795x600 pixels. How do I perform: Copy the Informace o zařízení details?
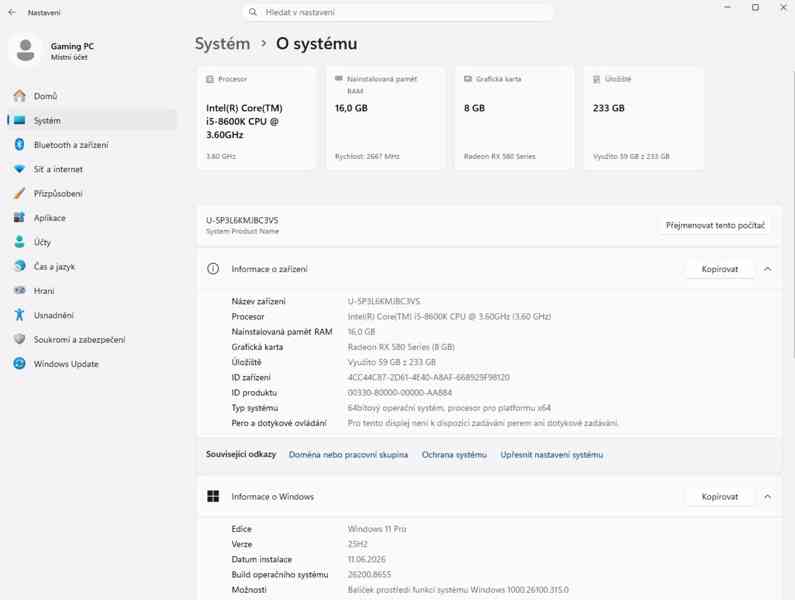coord(719,269)
